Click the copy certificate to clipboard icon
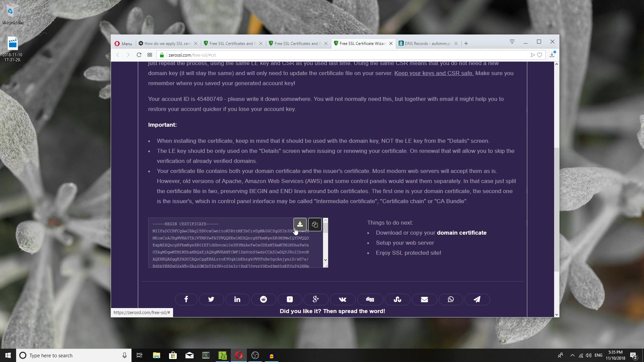This screenshot has height=362, width=644. [315, 224]
